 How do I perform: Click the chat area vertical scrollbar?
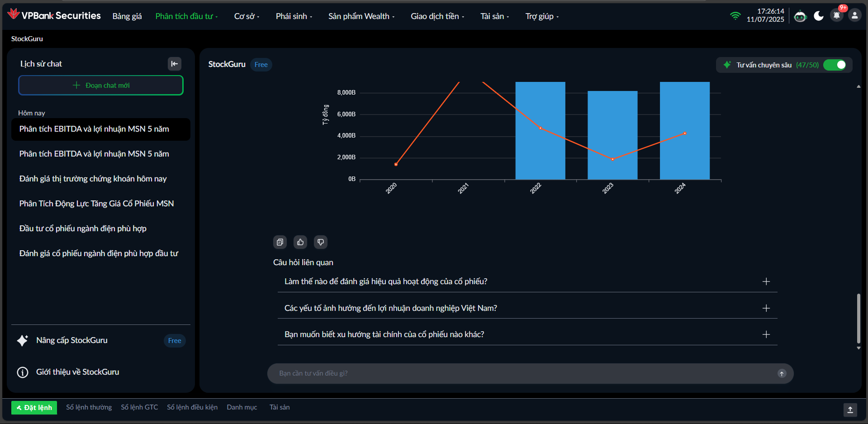click(x=858, y=318)
